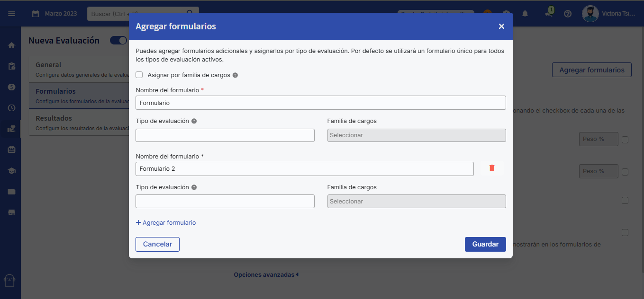Open the folder icon in the sidebar

click(x=11, y=192)
